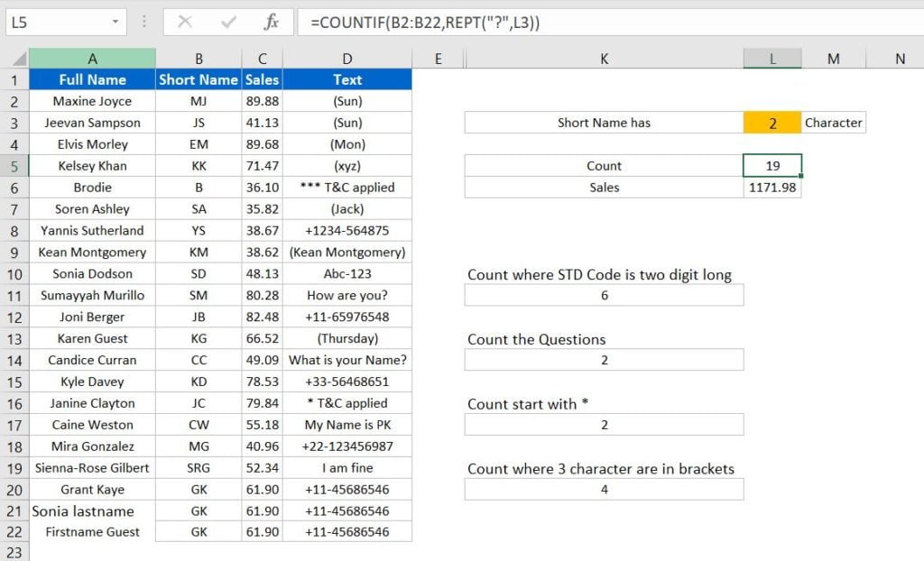Viewport: 924px width, 561px height.
Task: Select the Sales total cell showing 1171.98
Action: [771, 187]
